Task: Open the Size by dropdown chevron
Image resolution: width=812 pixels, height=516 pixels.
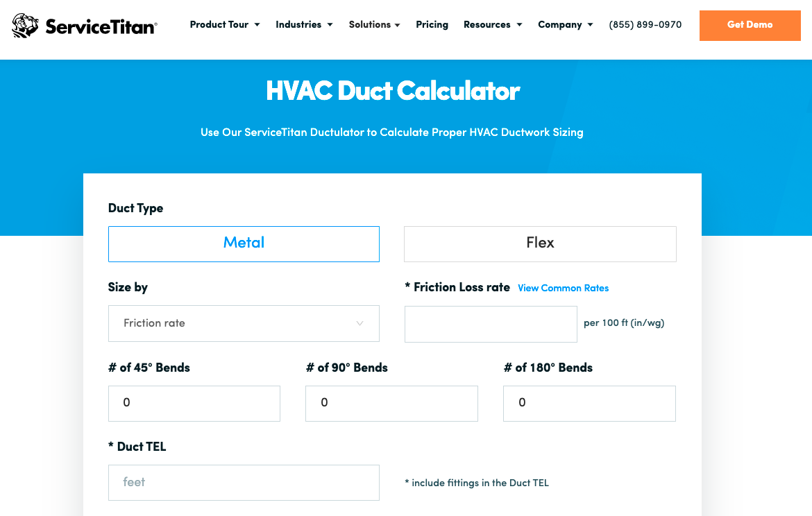Action: pyautogui.click(x=360, y=323)
